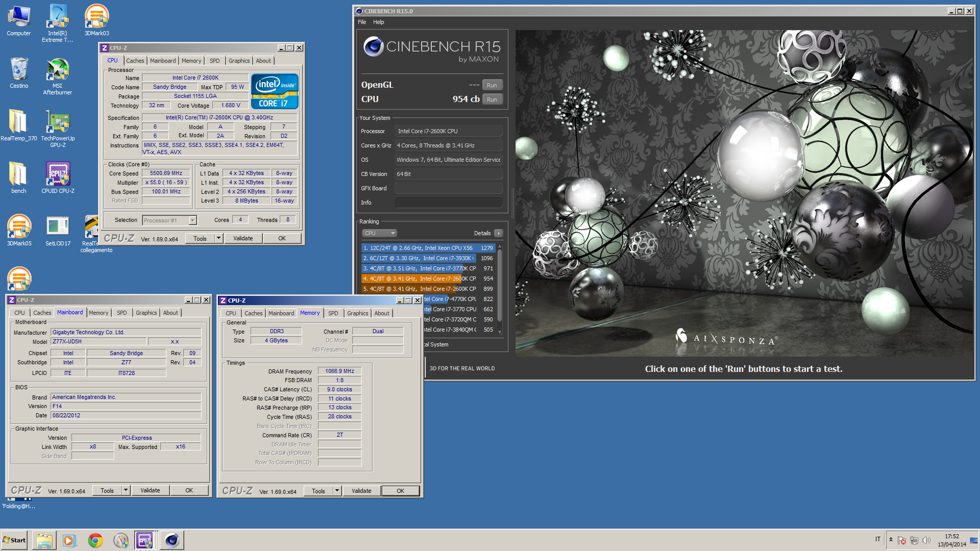
Task: Switch to Caches tab in top CPU-Z
Action: [x=135, y=61]
